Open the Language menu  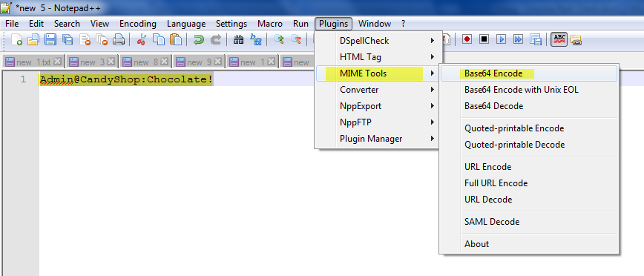point(186,24)
